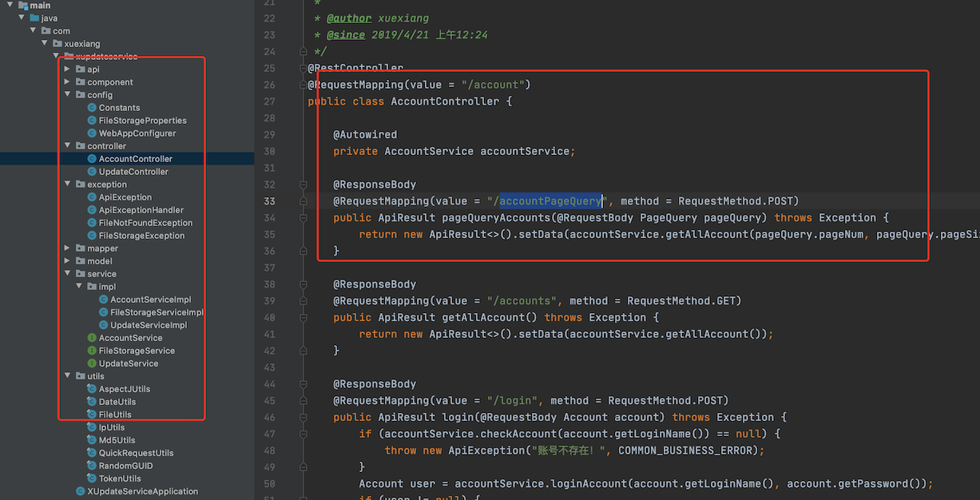980x500 pixels.
Task: Expand the mapper package arrow
Action: [68, 248]
